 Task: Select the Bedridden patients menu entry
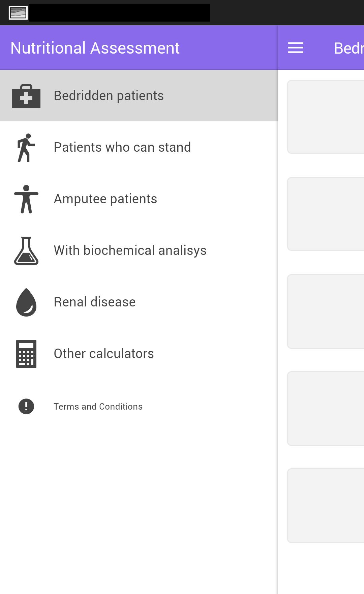(x=109, y=96)
